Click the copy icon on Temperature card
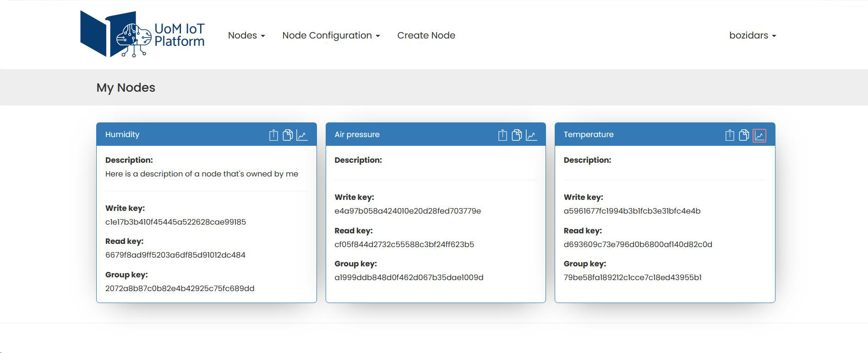Screen dimensions: 868x353 click(x=744, y=135)
